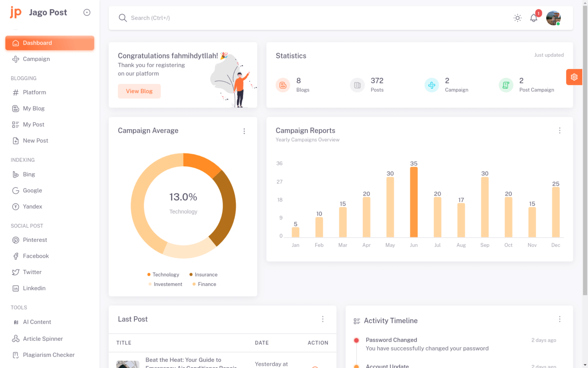Viewport: 588px width, 368px height.
Task: Toggle light/dark theme sun icon
Action: point(518,18)
